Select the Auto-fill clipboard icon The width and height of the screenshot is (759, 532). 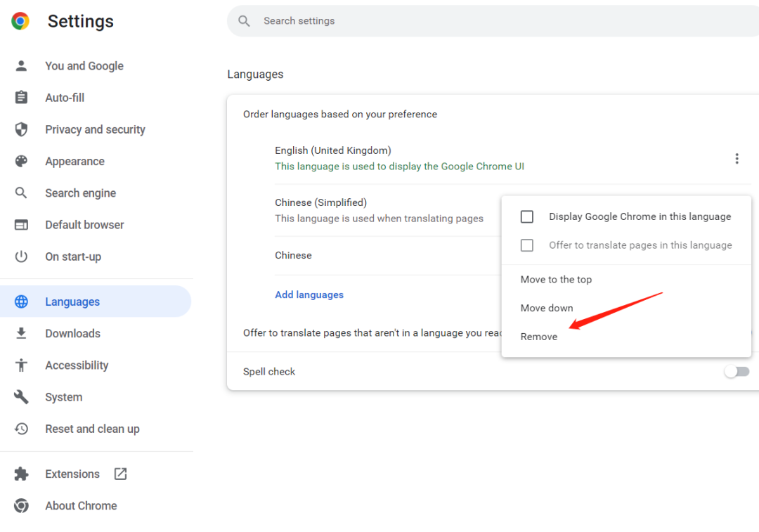(21, 98)
